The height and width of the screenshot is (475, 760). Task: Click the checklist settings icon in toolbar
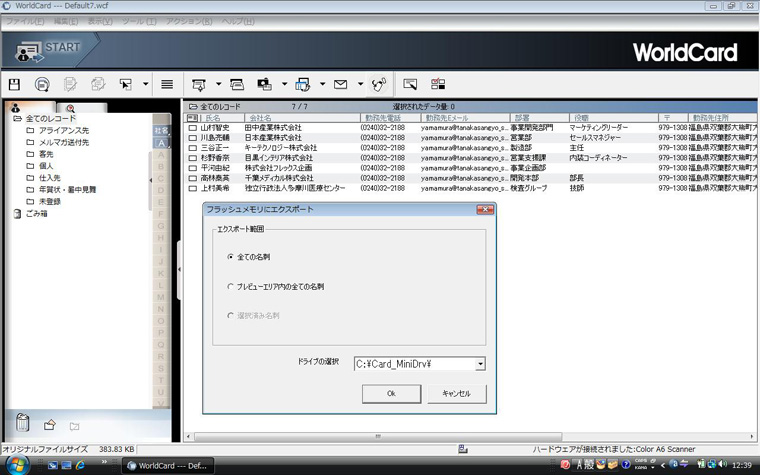438,84
